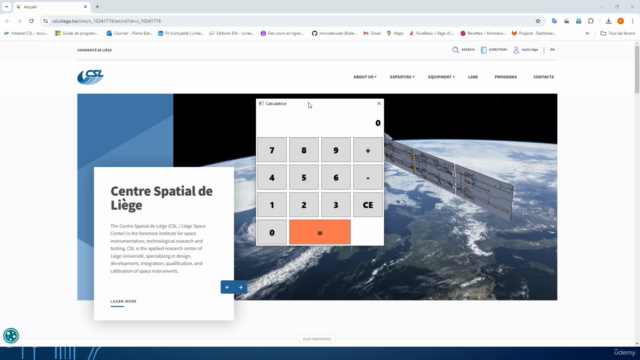Open the GitHub microdevweb bookmark

[x=334, y=33]
